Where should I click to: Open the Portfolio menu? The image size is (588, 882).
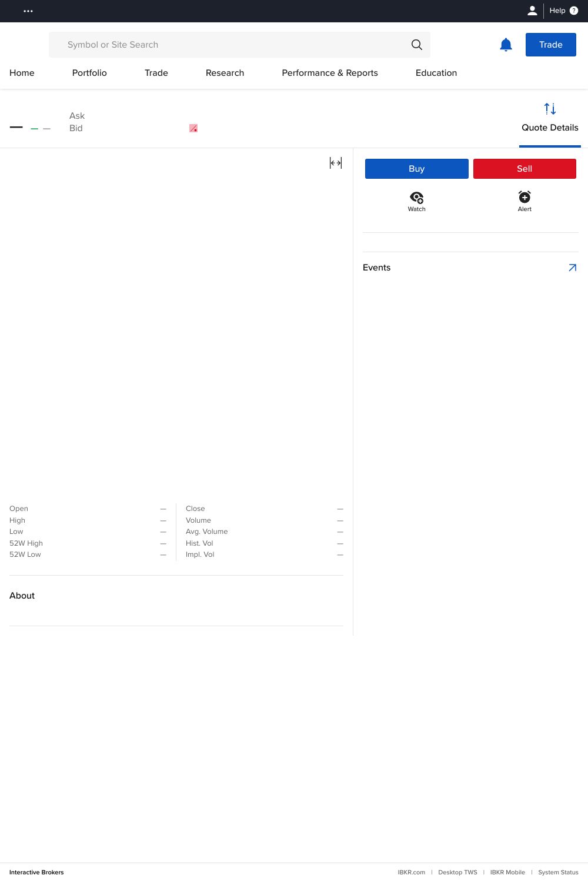coord(89,73)
